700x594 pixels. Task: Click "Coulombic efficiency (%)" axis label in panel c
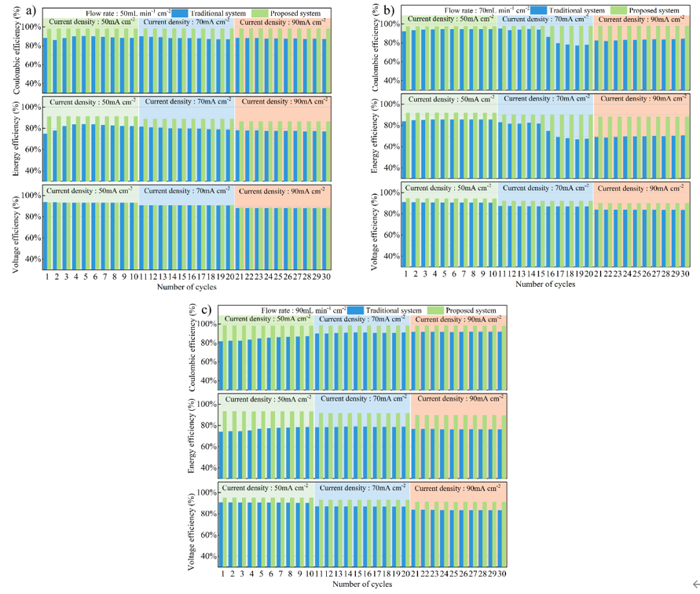tap(192, 347)
